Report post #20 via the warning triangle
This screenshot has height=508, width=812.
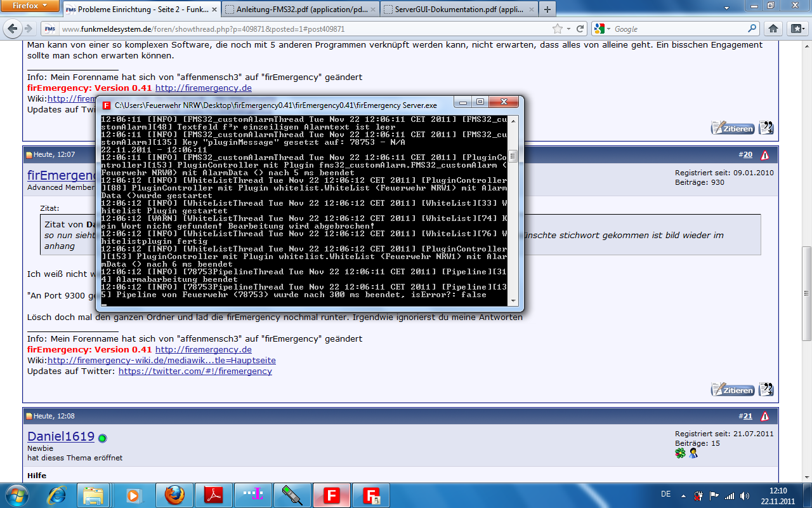764,155
